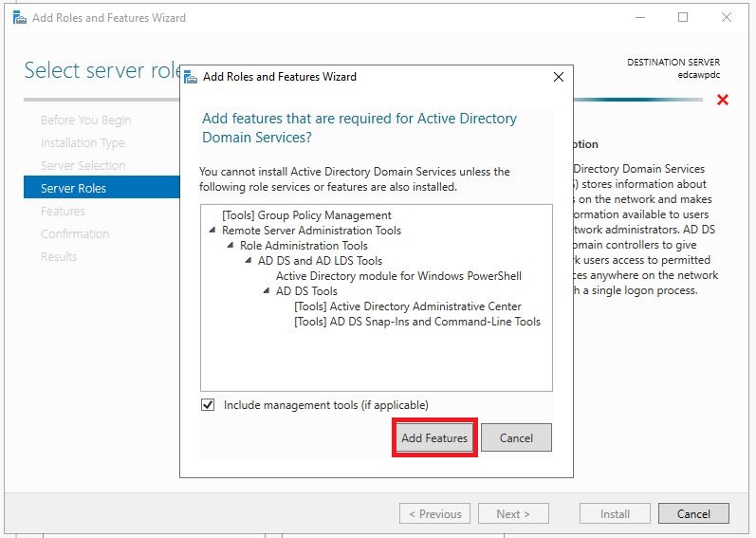This screenshot has height=538, width=756.
Task: Select the Server Roles step
Action: coord(101,188)
